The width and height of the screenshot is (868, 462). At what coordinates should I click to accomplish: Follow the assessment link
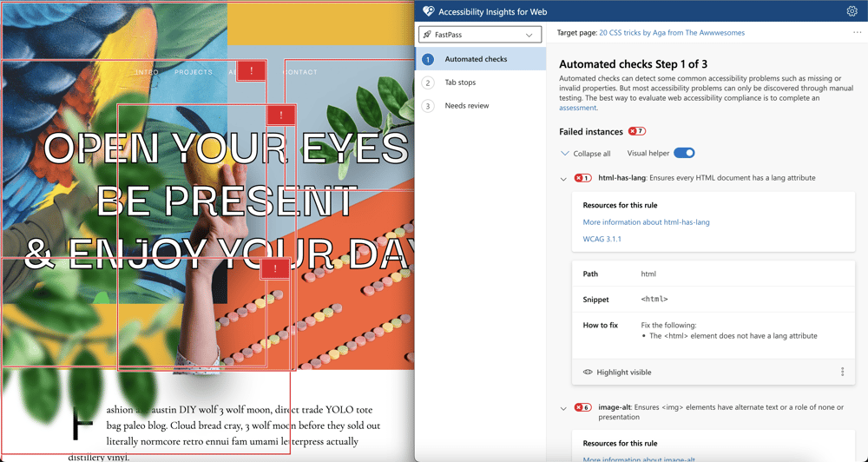[577, 108]
